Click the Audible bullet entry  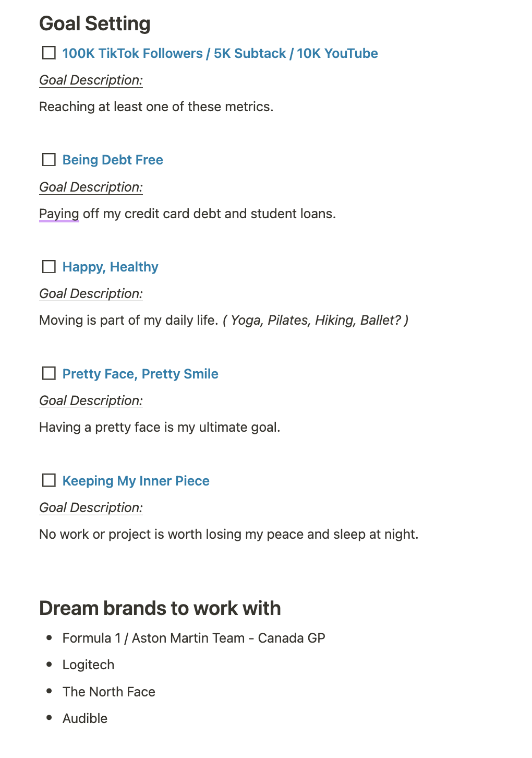point(84,718)
